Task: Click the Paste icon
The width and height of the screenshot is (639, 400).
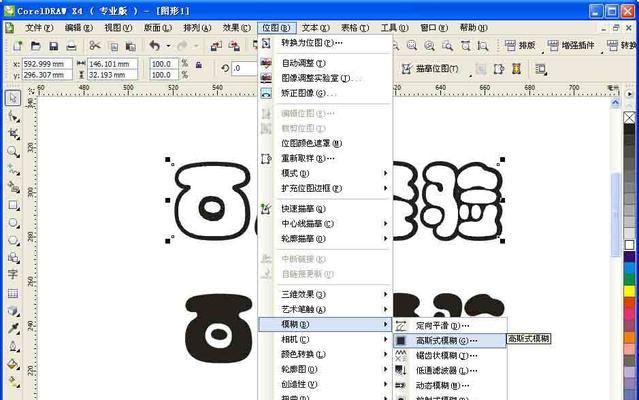Action: click(130, 46)
